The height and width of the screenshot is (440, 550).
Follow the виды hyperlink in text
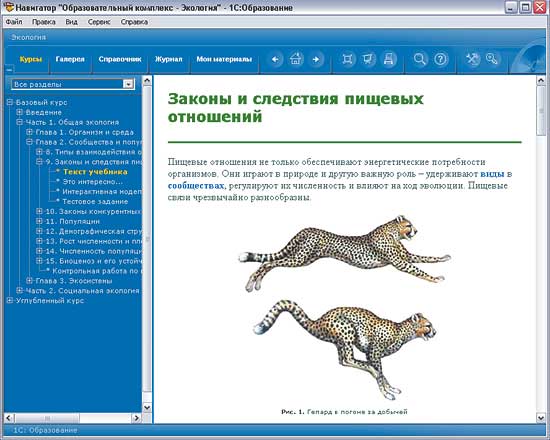pos(492,174)
